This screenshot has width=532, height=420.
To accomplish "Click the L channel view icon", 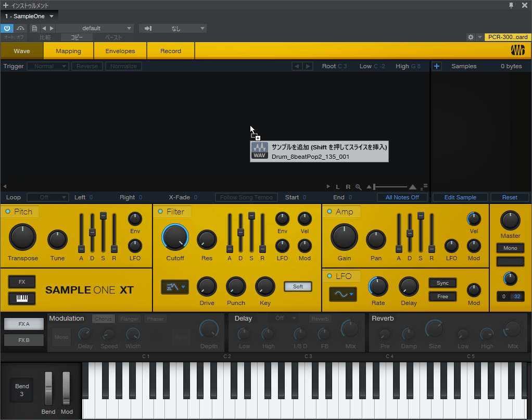I will click(338, 187).
